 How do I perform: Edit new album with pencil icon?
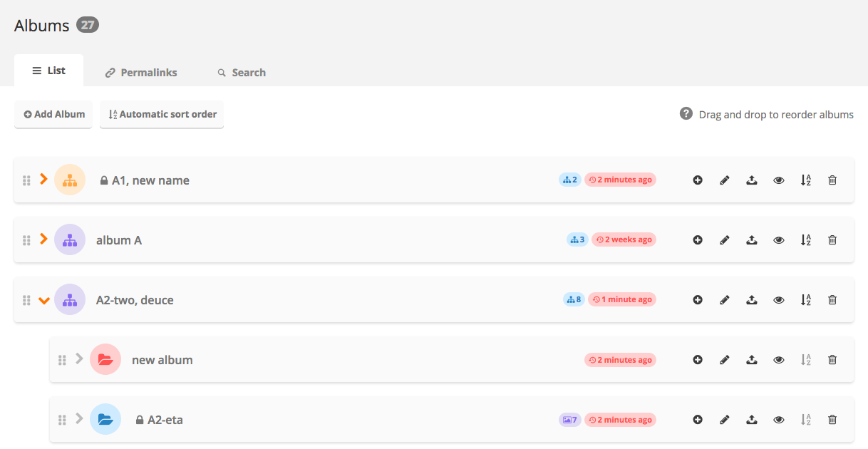(725, 360)
